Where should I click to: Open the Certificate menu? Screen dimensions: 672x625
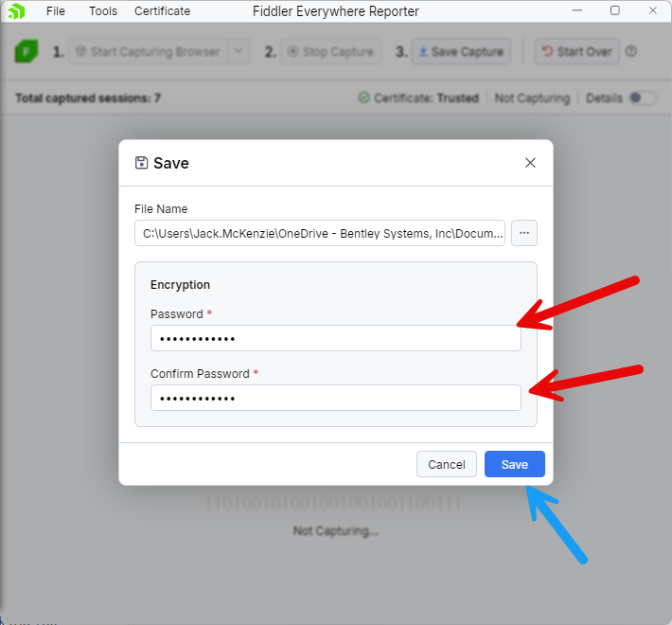pos(163,11)
